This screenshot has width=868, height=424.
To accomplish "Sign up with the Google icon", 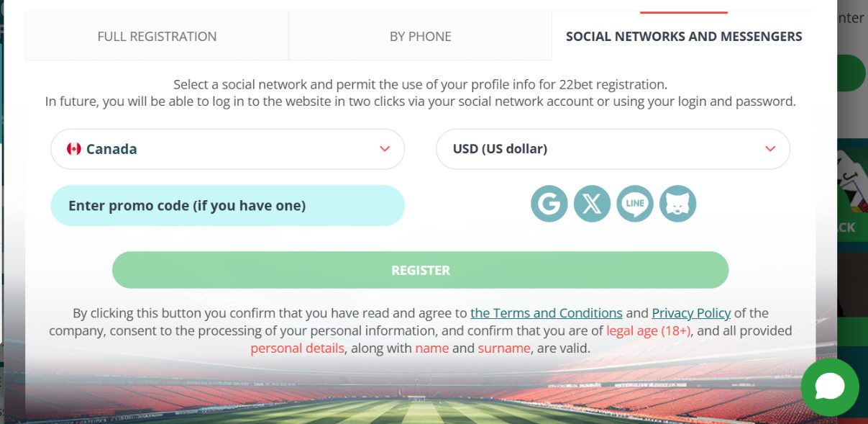I will point(549,204).
